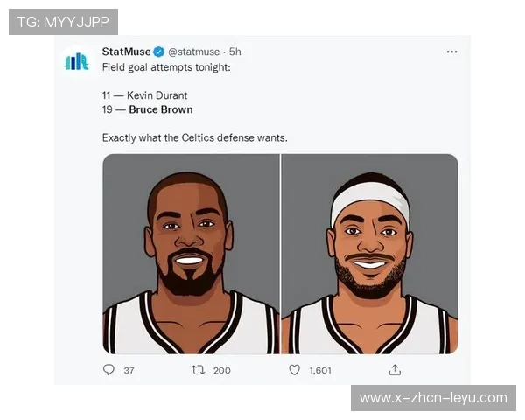Click the StatMuse display name
The height and width of the screenshot is (420, 525).
pyautogui.click(x=126, y=52)
